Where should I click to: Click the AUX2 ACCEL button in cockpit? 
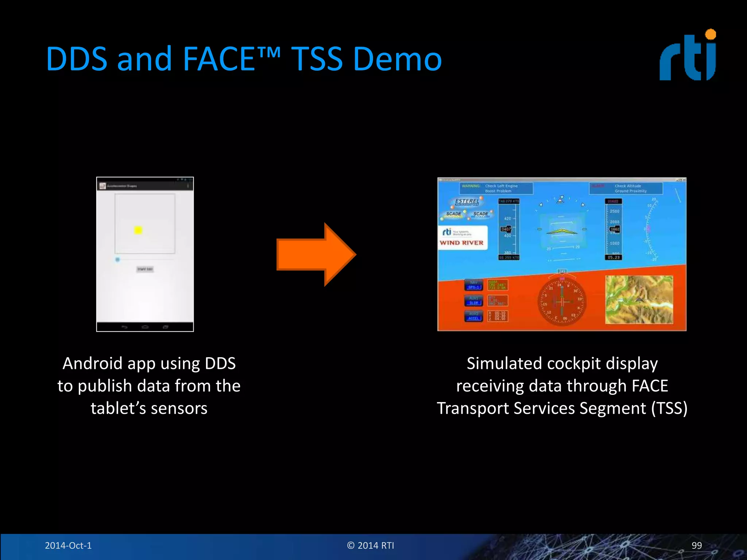[474, 316]
